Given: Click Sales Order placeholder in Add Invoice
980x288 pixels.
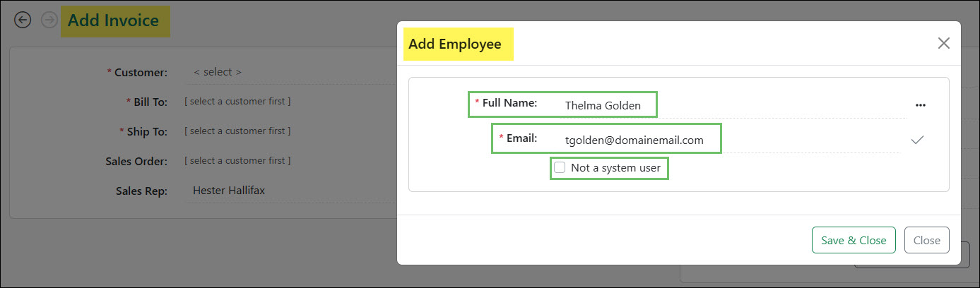Looking at the screenshot, I should click(237, 161).
